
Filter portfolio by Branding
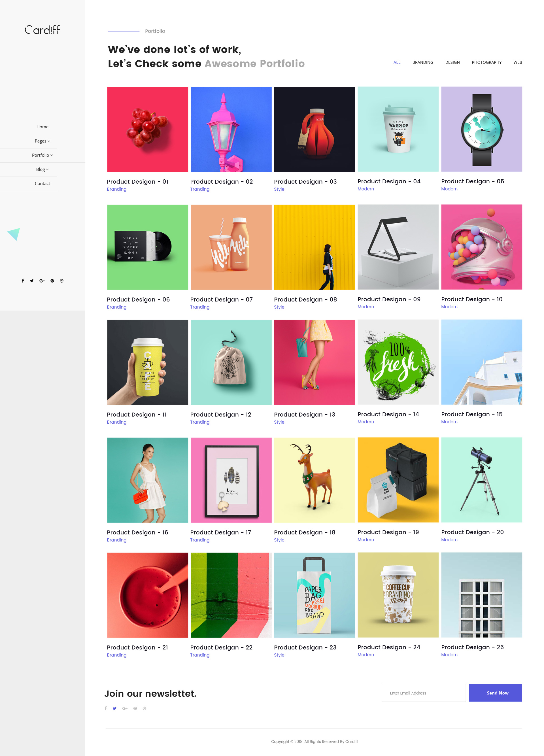tap(423, 62)
